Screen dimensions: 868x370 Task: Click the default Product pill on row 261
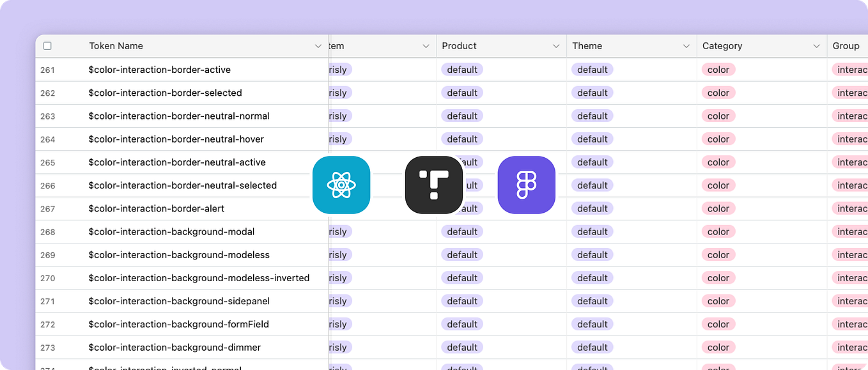461,69
